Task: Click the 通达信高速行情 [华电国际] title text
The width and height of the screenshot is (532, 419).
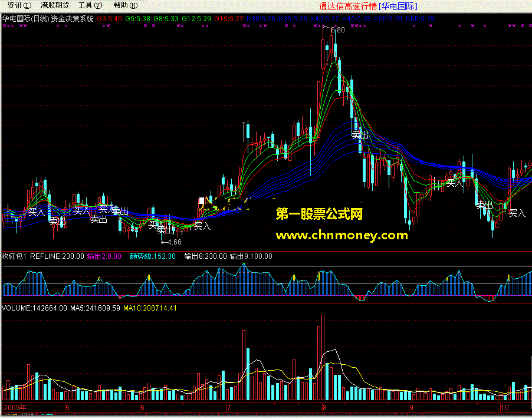Action: [368, 6]
